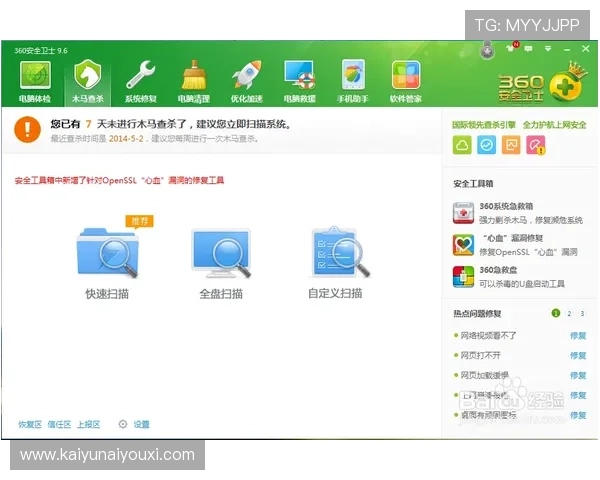Open the heart icon for “心血”漏洞修复
Image resolution: width=600 pixels, height=480 pixels.
click(x=463, y=245)
